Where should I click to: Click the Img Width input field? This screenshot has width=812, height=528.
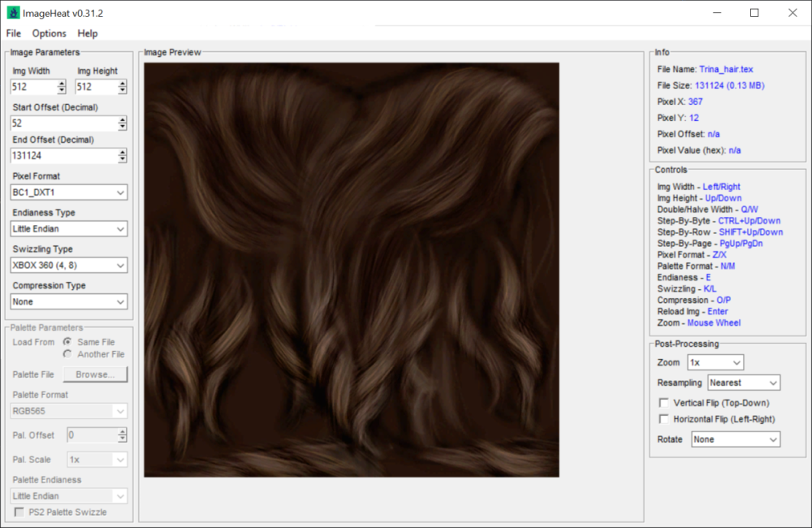point(33,87)
